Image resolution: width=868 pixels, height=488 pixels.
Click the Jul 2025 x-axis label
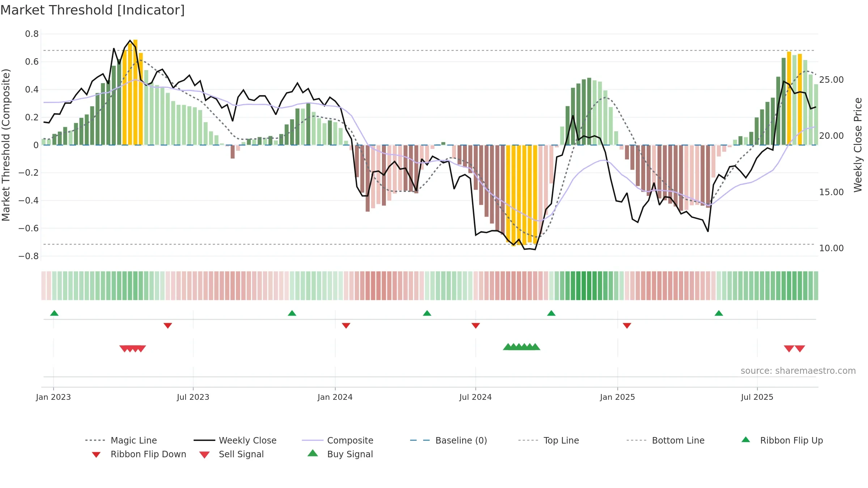tap(757, 397)
